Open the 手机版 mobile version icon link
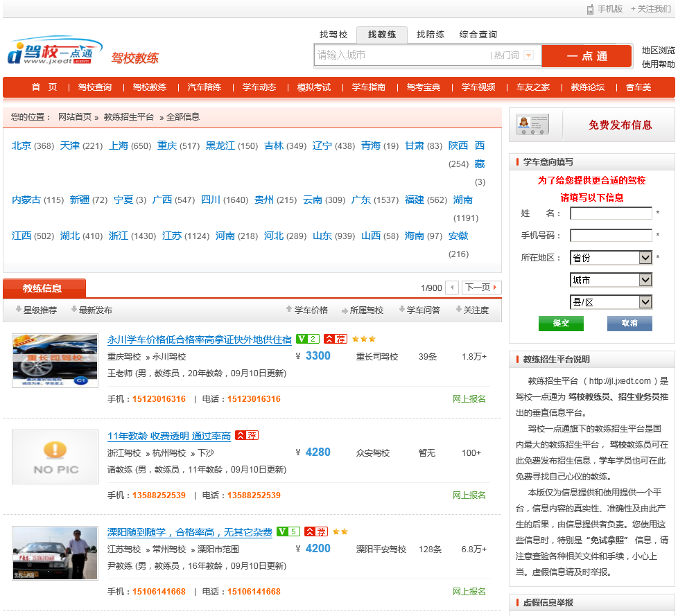 [590, 9]
